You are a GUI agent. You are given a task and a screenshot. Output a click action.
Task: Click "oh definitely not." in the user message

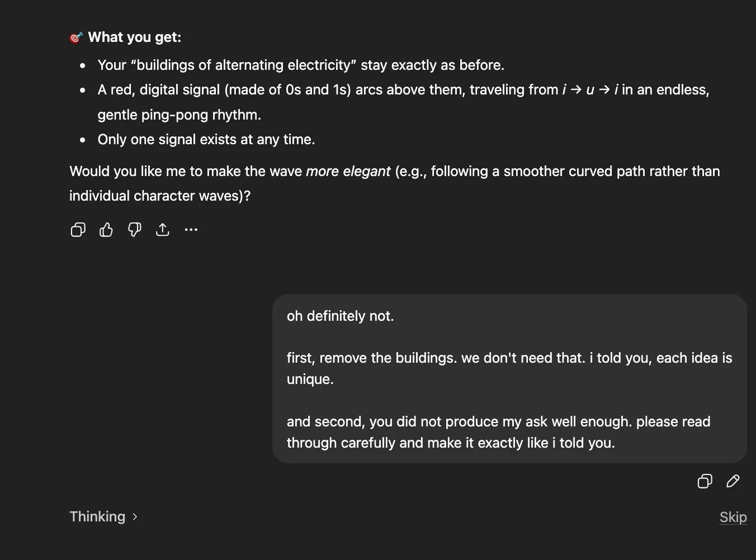coord(340,316)
